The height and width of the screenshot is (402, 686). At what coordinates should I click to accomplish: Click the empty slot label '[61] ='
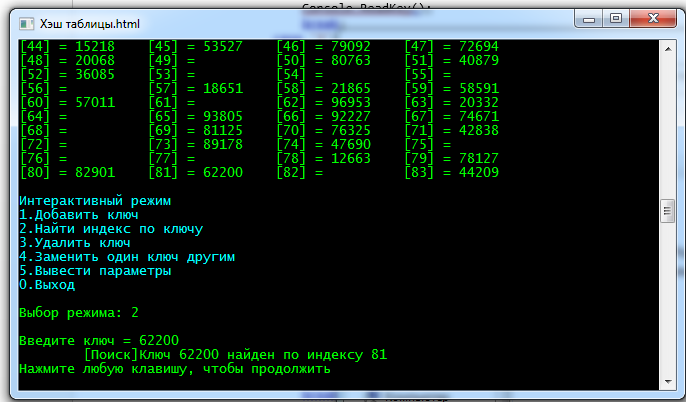(172, 102)
